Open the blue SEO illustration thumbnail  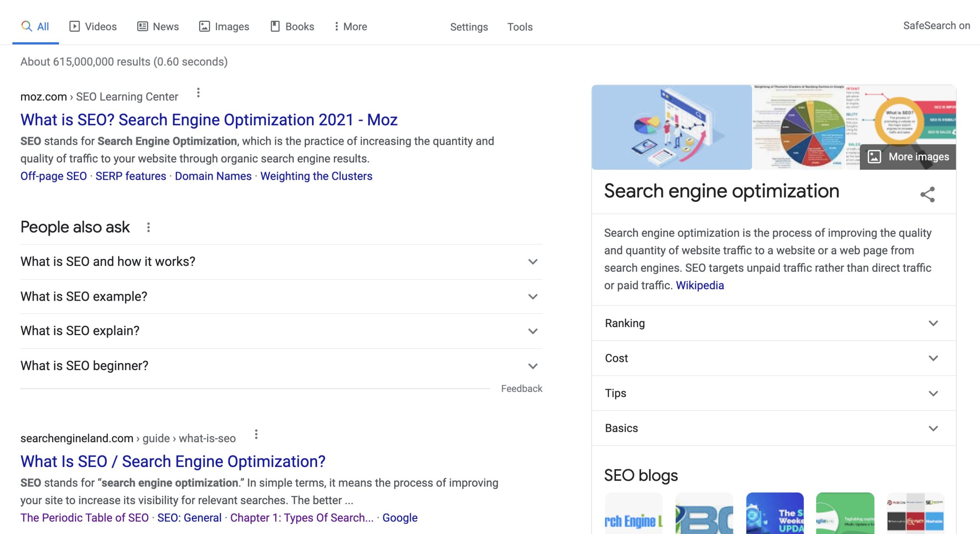click(672, 127)
